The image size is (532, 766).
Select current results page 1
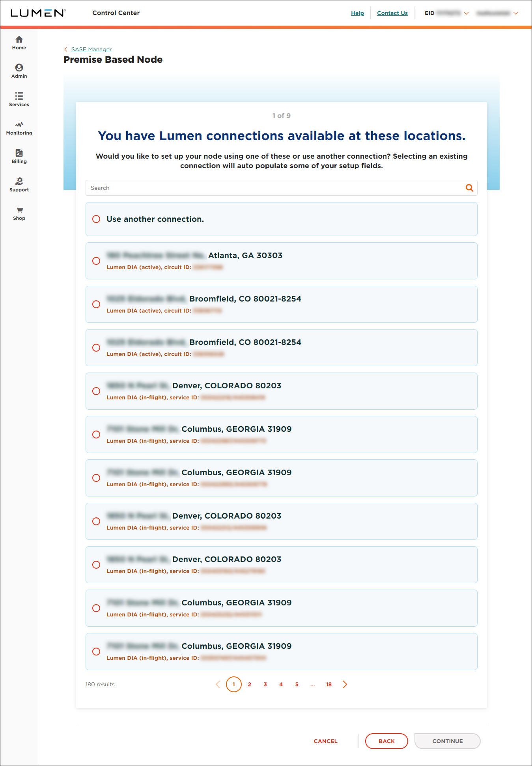[234, 684]
